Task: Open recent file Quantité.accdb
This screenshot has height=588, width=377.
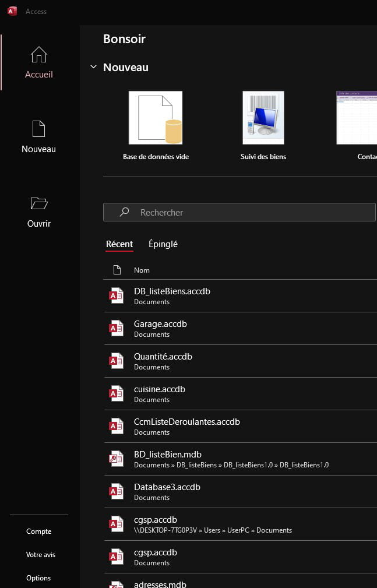Action: click(240, 361)
